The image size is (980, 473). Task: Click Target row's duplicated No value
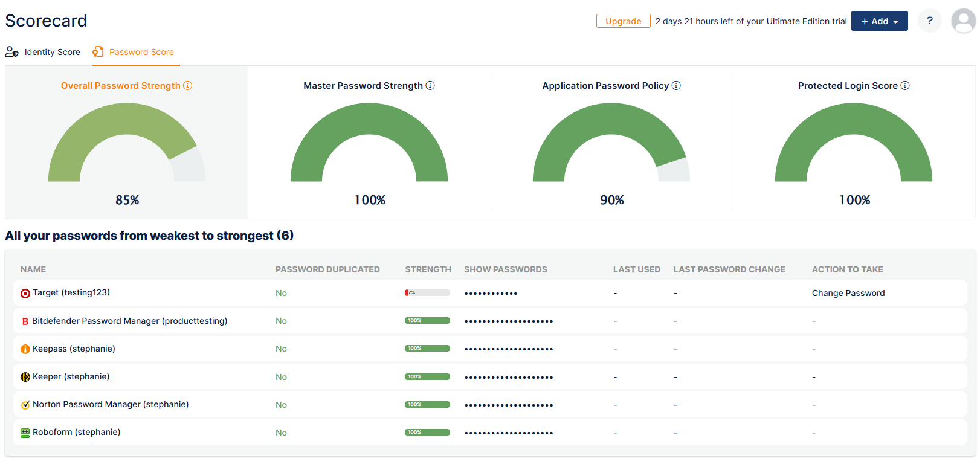pos(281,293)
